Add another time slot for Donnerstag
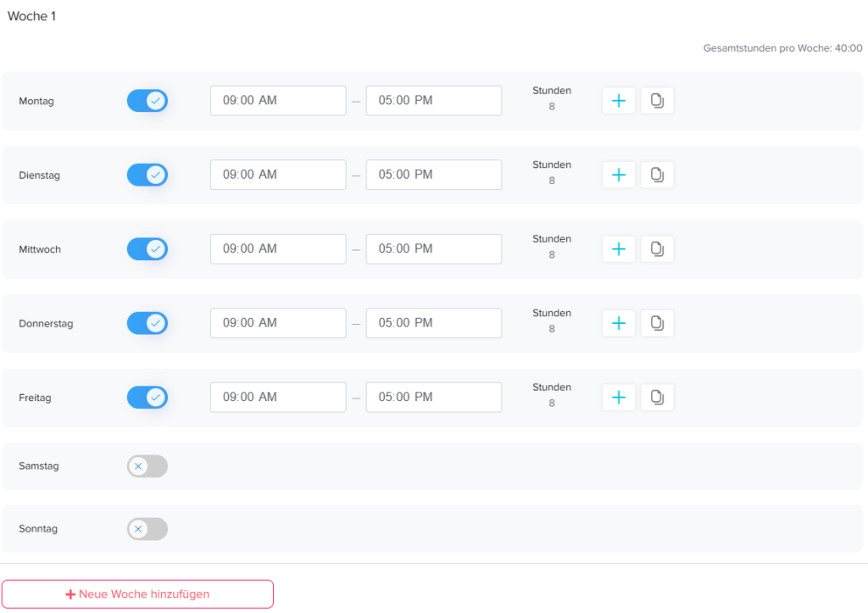The height and width of the screenshot is (613, 868). tap(618, 323)
